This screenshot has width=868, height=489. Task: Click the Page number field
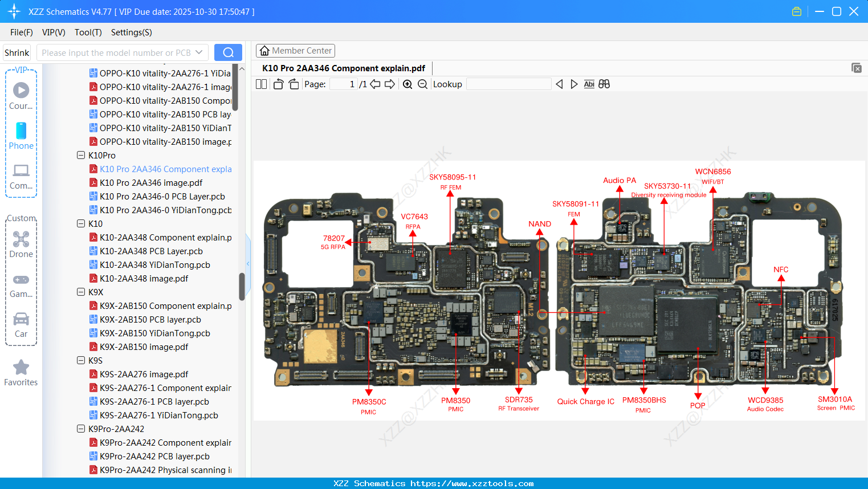343,84
